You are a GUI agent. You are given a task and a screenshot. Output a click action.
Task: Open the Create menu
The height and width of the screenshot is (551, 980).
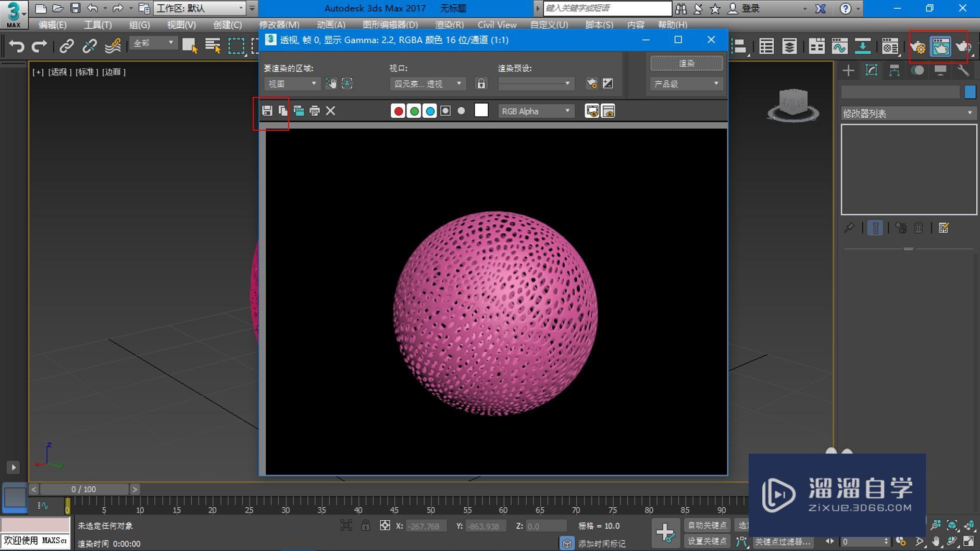(228, 24)
